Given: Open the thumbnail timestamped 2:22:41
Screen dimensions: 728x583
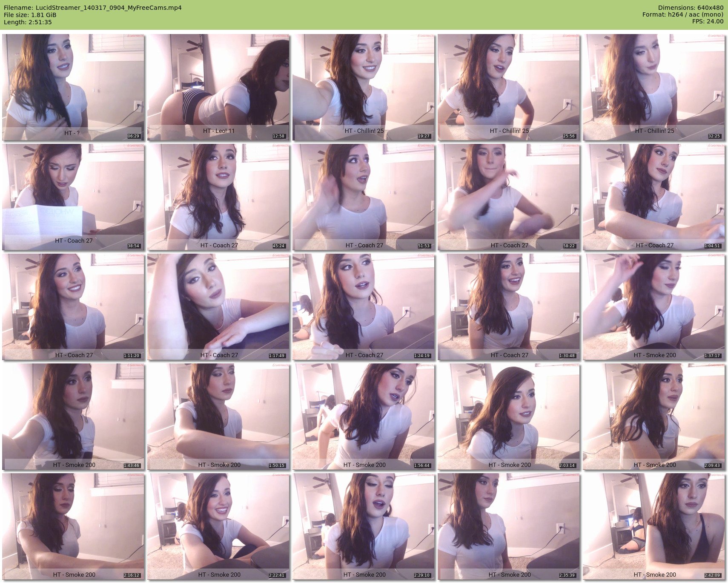Looking at the screenshot, I should pyautogui.click(x=218, y=526).
